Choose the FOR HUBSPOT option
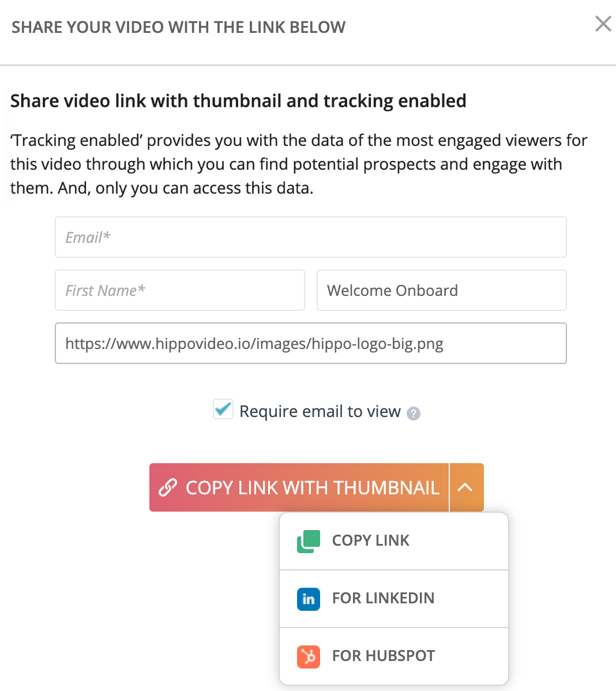This screenshot has width=616, height=691. [x=383, y=656]
